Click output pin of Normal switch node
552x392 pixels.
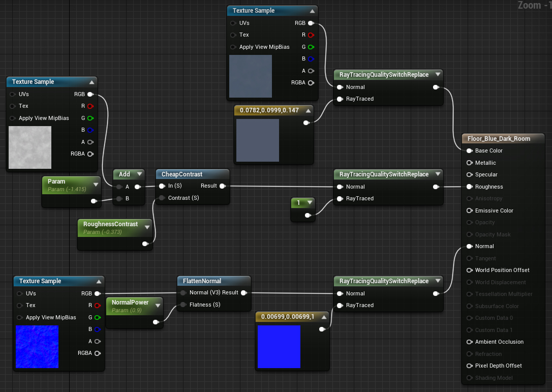436,294
